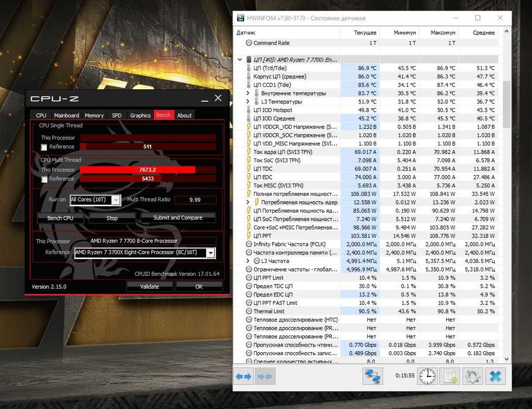Screen dimensions: 532x409
Task: Click the Single Thread Reference 511 bar
Action: coord(148,147)
